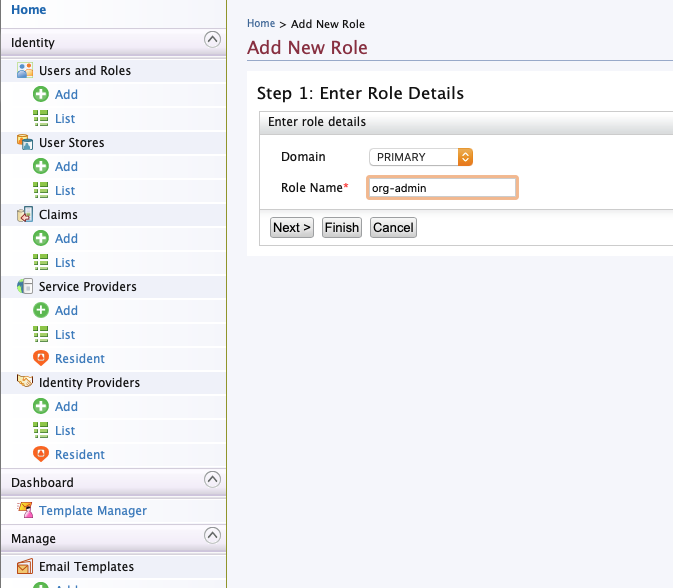Cancel adding the new role
The image size is (673, 588).
coord(393,227)
